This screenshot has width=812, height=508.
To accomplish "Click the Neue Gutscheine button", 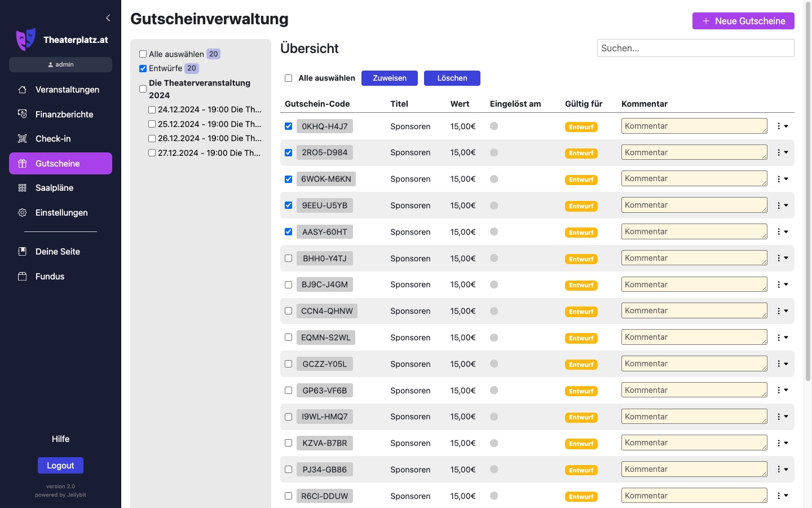I will pos(743,21).
